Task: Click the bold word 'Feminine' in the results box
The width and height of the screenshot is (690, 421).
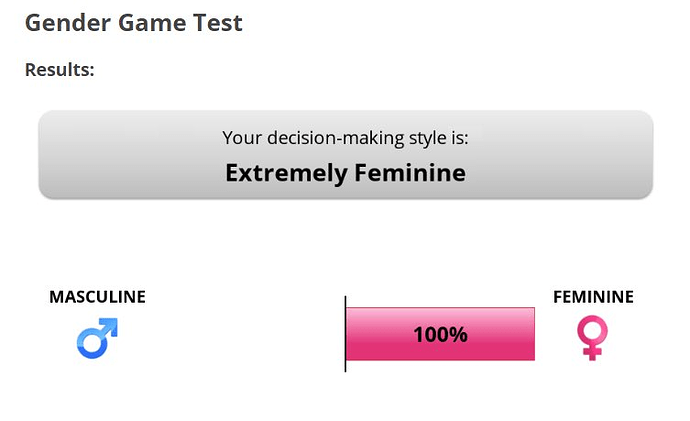Action: tap(410, 172)
